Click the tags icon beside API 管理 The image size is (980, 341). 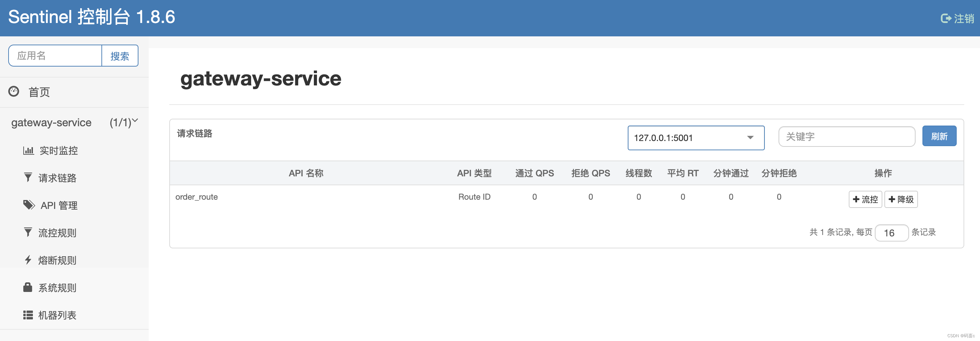pos(29,205)
